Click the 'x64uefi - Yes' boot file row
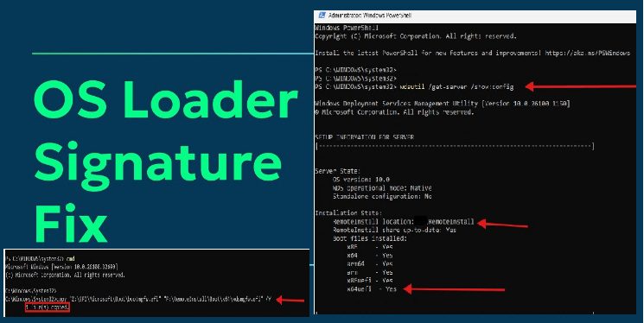The width and height of the screenshot is (644, 323). click(x=372, y=289)
